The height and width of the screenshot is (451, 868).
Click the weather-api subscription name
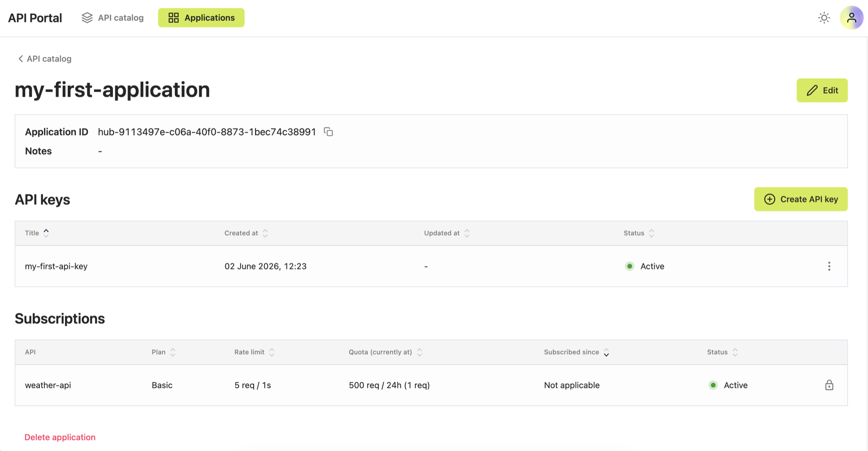(48, 385)
